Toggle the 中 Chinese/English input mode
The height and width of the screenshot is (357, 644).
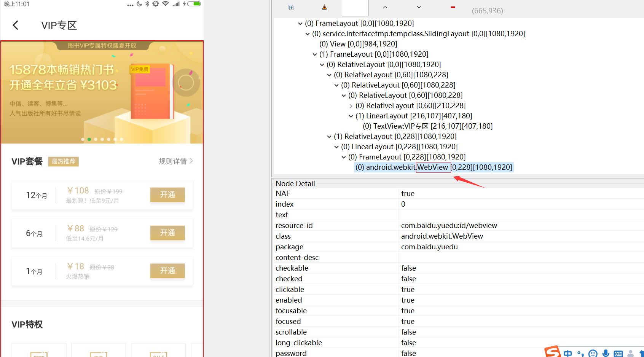click(x=568, y=354)
